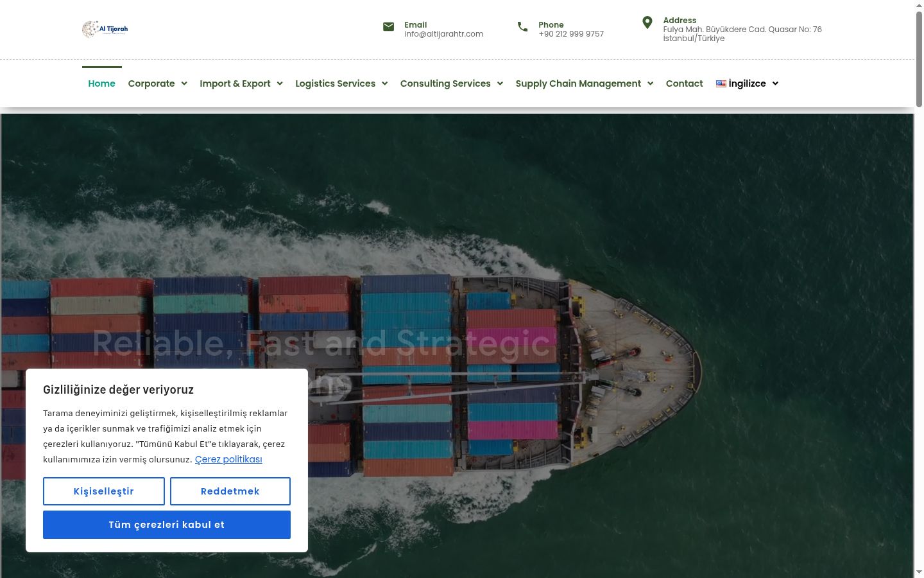Screen dimensions: 924x578
Task: Expand the Consulting Services dropdown arrow
Action: click(500, 83)
